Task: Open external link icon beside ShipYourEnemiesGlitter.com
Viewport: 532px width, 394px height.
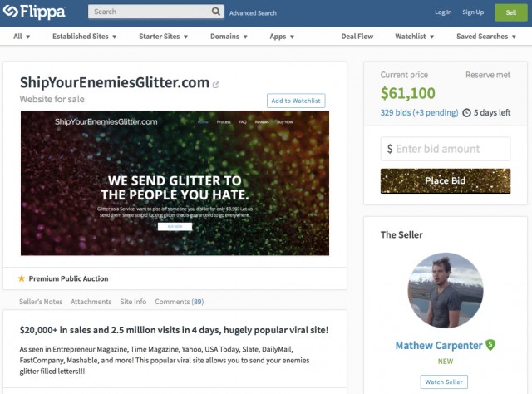Action: (215, 85)
